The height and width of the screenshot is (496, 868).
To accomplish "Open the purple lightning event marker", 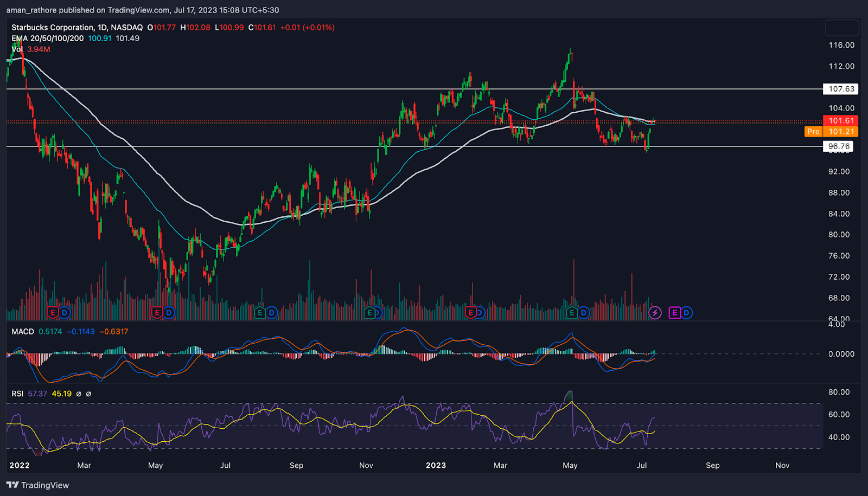I will pos(655,313).
